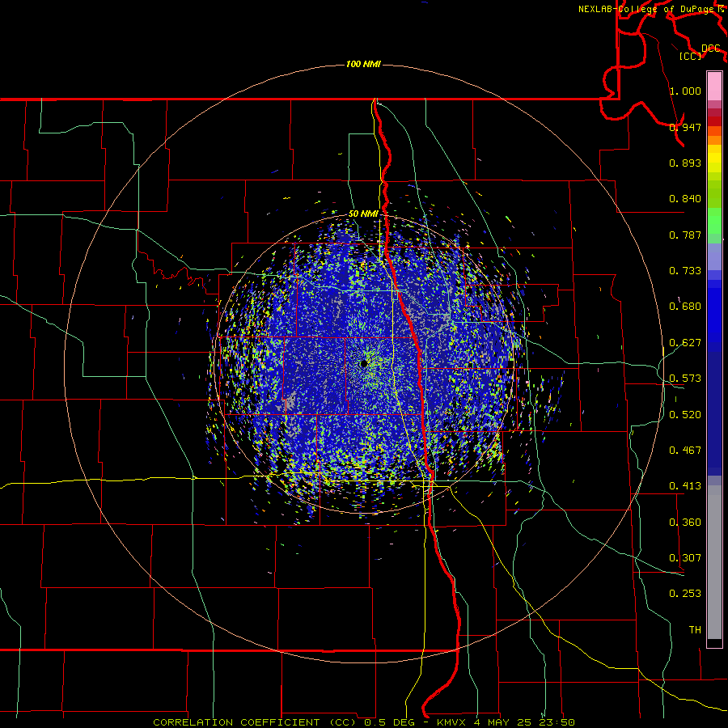Click the 0.307 scale value

pyautogui.click(x=685, y=558)
